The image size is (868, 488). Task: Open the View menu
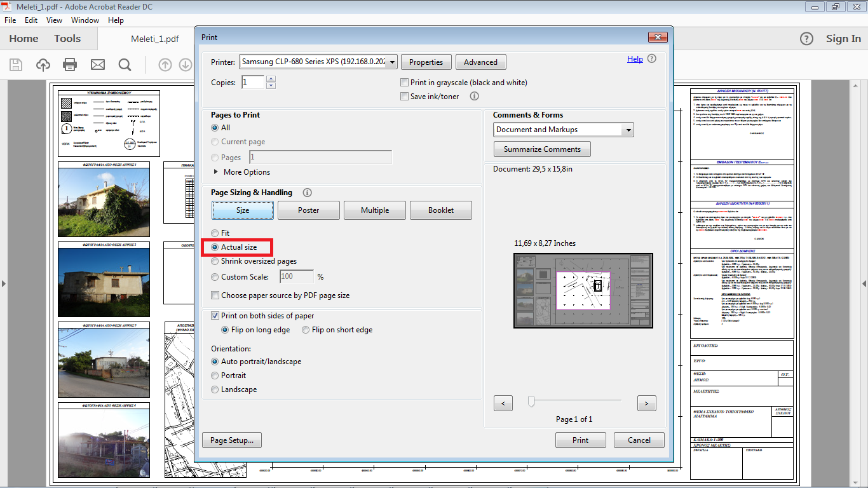[x=54, y=20]
